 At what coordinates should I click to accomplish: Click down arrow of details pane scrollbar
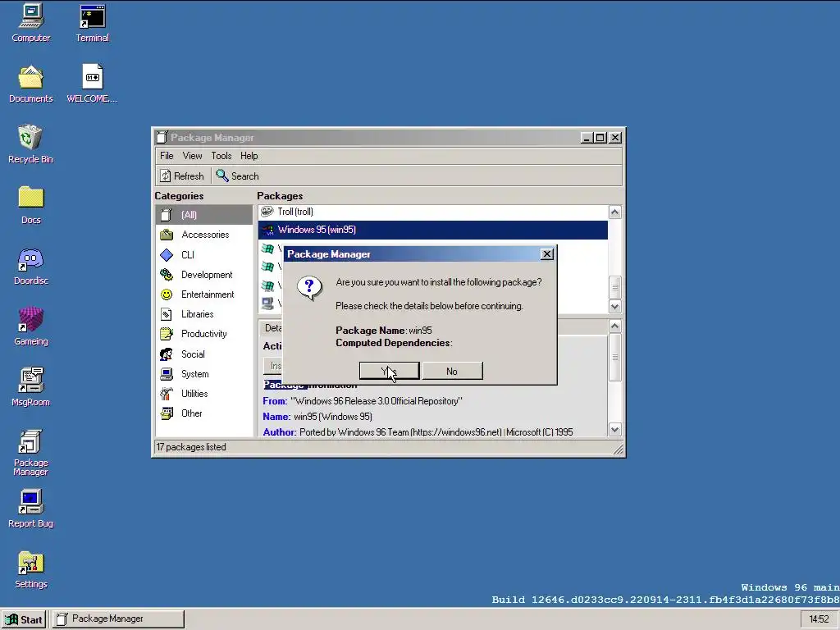pyautogui.click(x=614, y=429)
